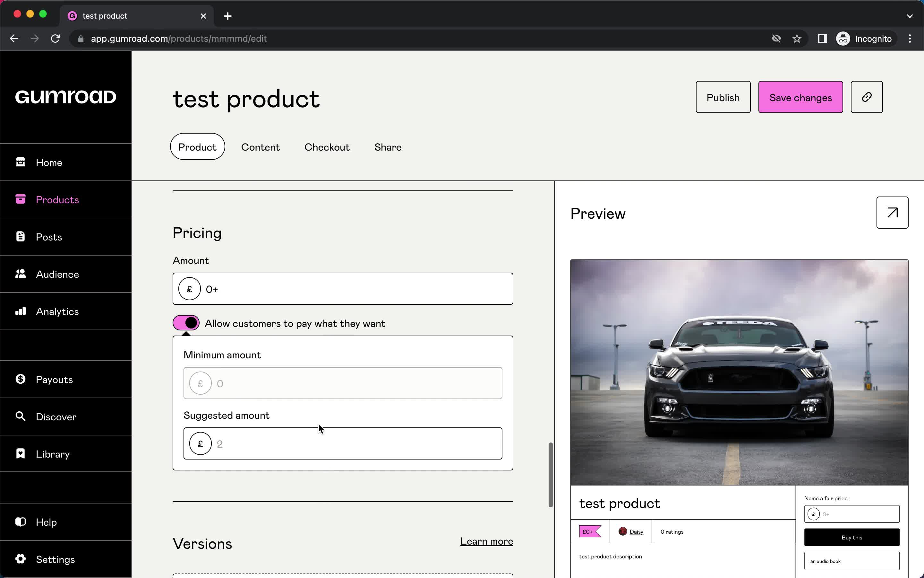Click the eye-slash tracking icon in address bar
Image resolution: width=924 pixels, height=578 pixels.
click(776, 39)
